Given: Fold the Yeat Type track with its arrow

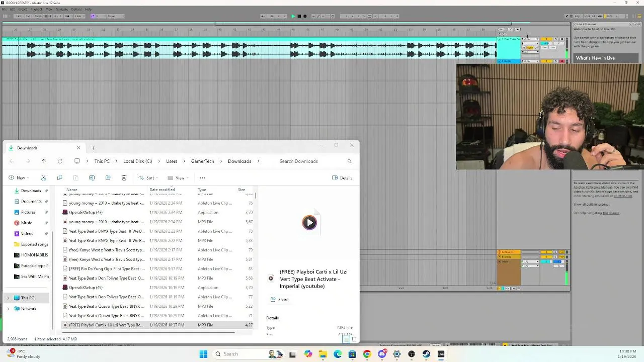Looking at the screenshot, I should pyautogui.click(x=499, y=39).
